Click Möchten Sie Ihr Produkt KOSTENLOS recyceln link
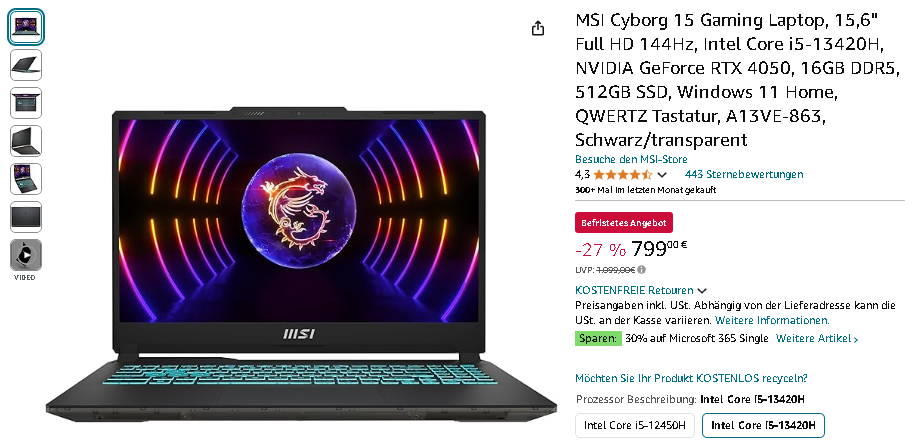This screenshot has width=921, height=444. tap(691, 378)
